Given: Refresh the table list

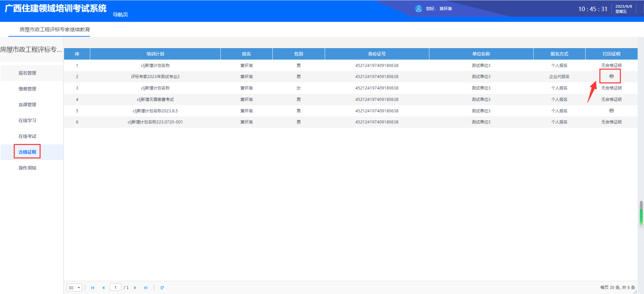Looking at the screenshot, I should pos(162,288).
